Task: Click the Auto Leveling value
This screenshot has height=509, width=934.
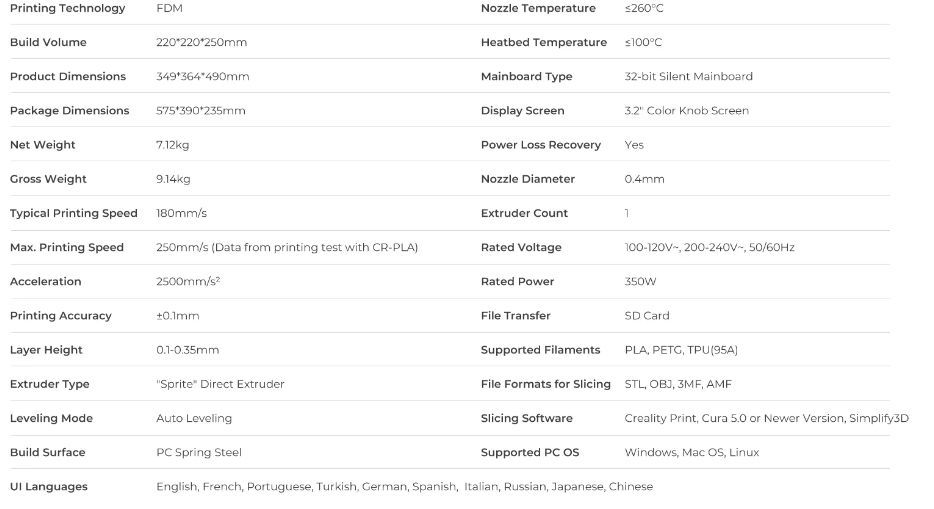Action: pos(194,418)
